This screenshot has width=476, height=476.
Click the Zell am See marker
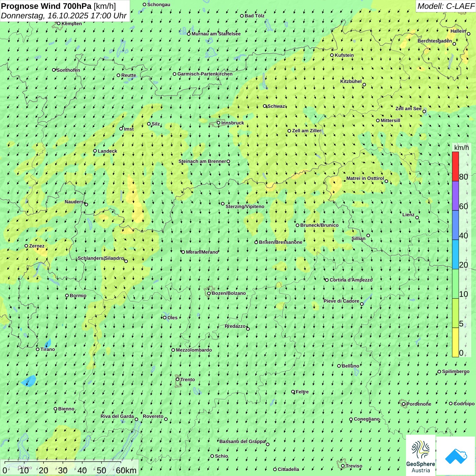[x=424, y=111]
